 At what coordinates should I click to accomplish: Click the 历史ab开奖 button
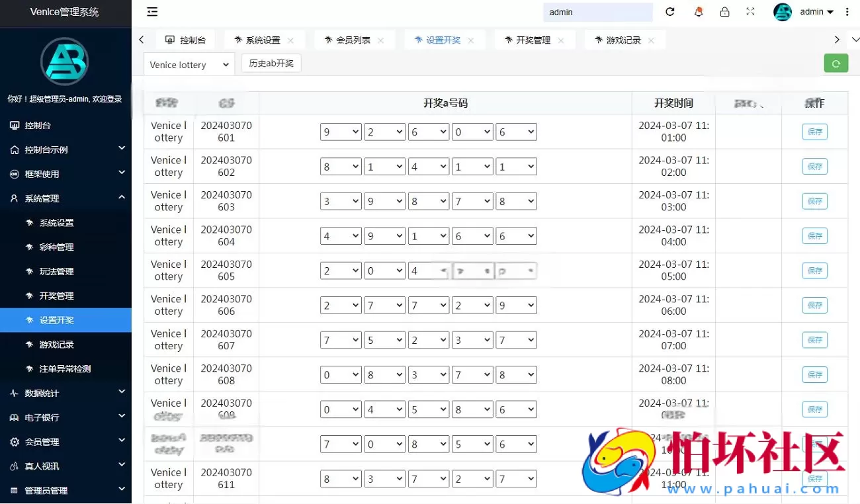point(271,63)
